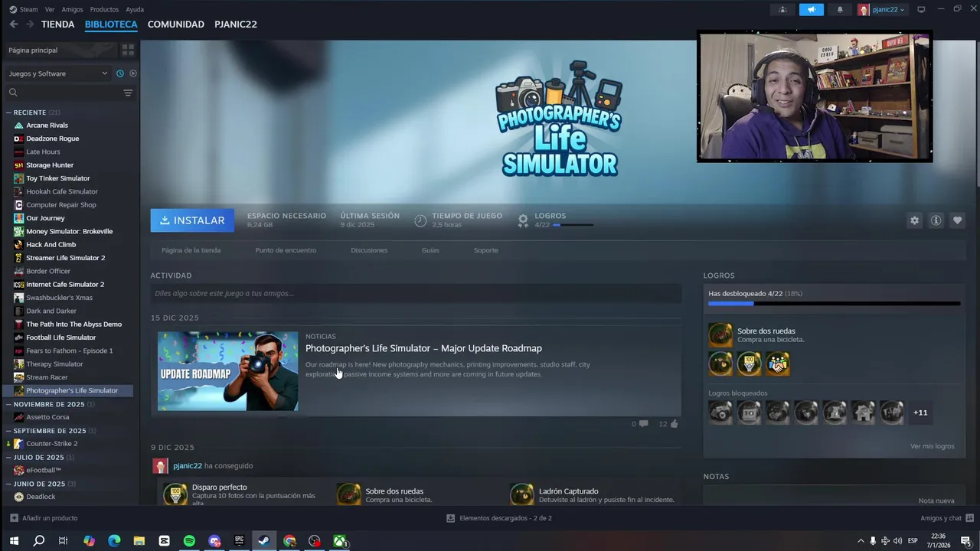This screenshot has width=980, height=551.
Task: Open the pjanic22 account dropdown
Action: [884, 9]
